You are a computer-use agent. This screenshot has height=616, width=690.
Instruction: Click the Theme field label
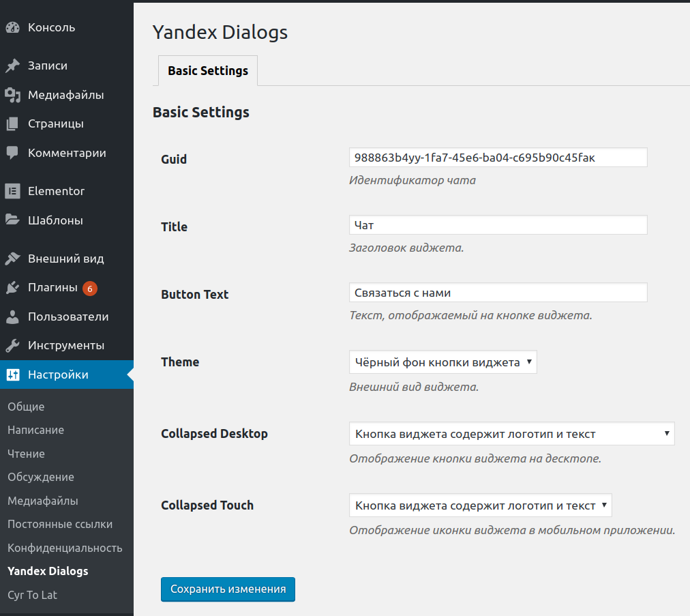[x=180, y=362]
